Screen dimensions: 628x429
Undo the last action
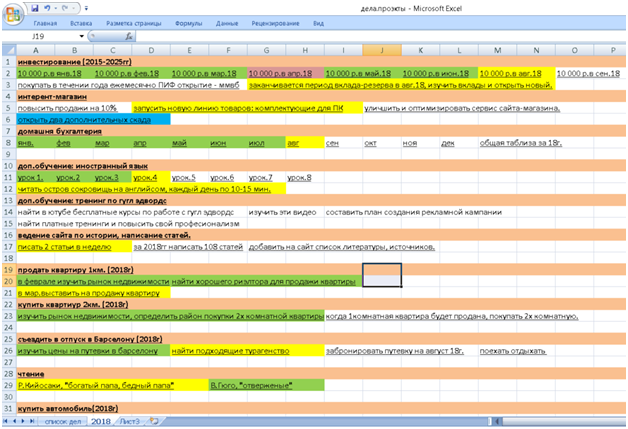[x=47, y=8]
